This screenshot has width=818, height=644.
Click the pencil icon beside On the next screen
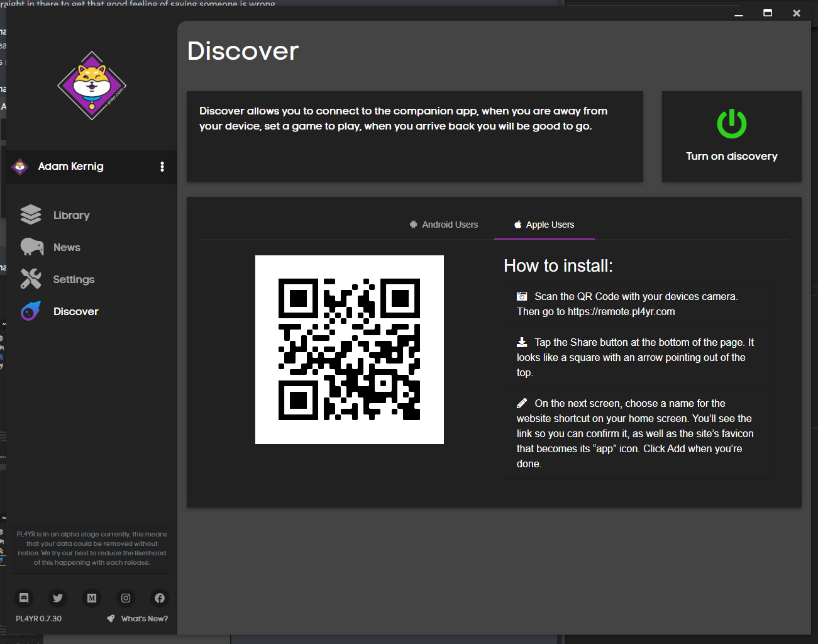[522, 403]
